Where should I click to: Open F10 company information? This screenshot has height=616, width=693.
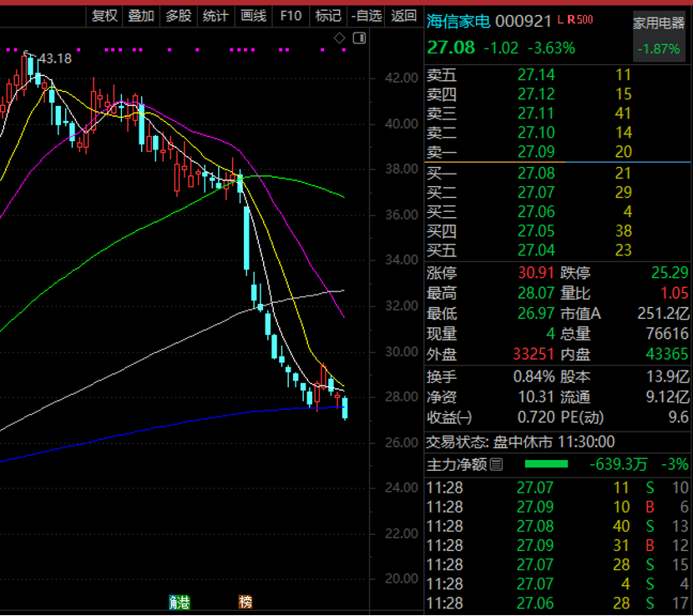[x=291, y=15]
